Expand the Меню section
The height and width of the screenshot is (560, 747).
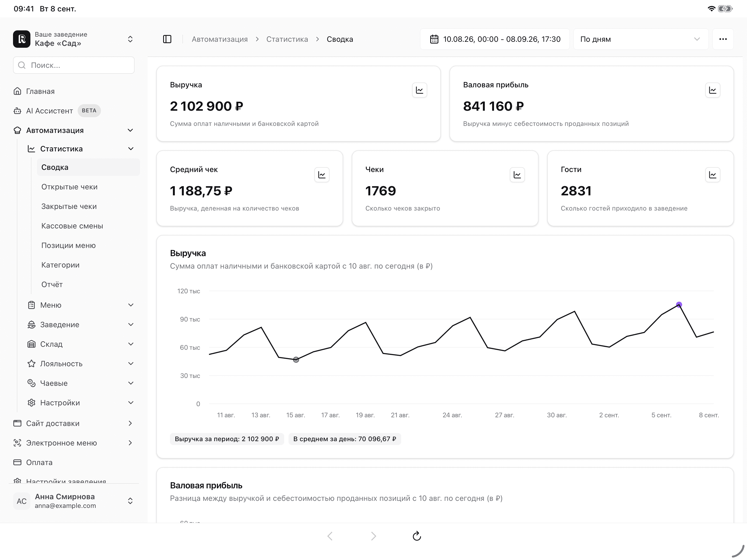(81, 305)
